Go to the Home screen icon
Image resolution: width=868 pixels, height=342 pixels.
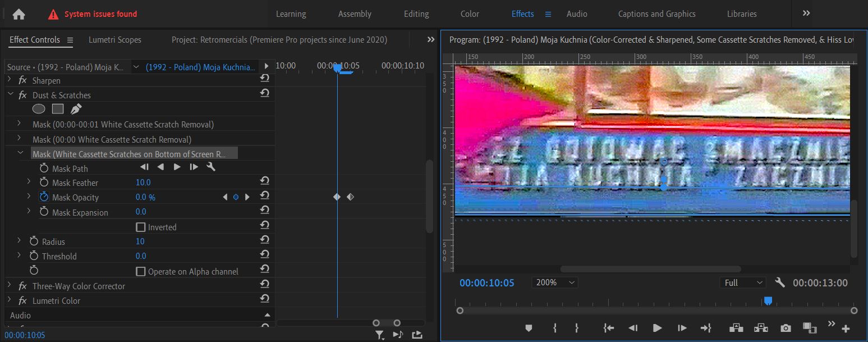tap(19, 14)
